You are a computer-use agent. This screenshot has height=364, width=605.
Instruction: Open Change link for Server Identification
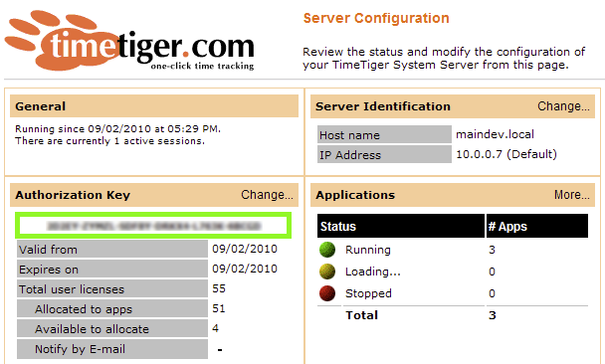tap(563, 106)
